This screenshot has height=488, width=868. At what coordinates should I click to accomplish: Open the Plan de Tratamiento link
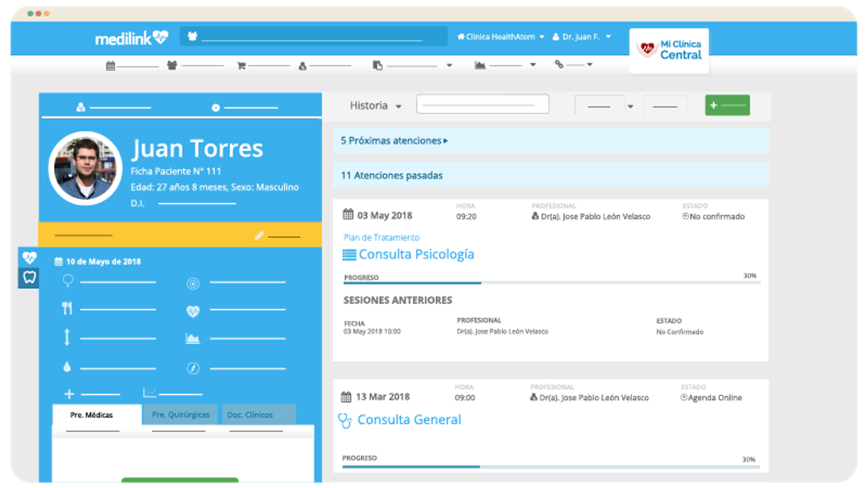click(x=381, y=237)
